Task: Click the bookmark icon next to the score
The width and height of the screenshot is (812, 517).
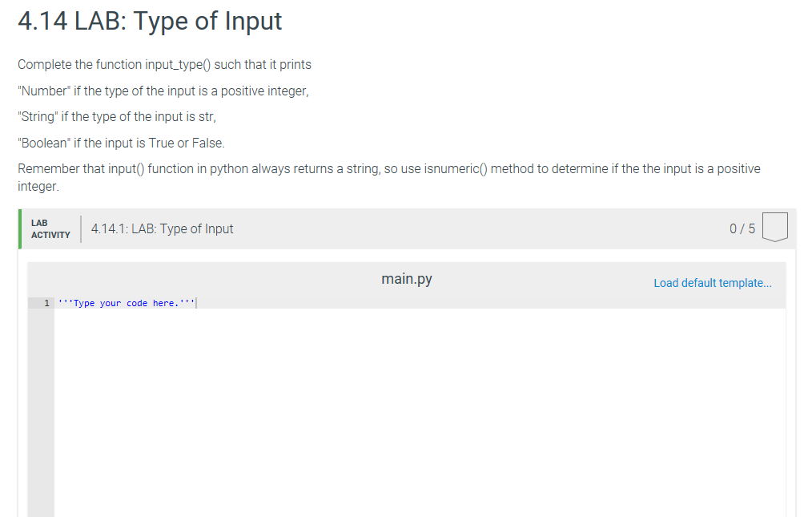Action: (x=776, y=226)
